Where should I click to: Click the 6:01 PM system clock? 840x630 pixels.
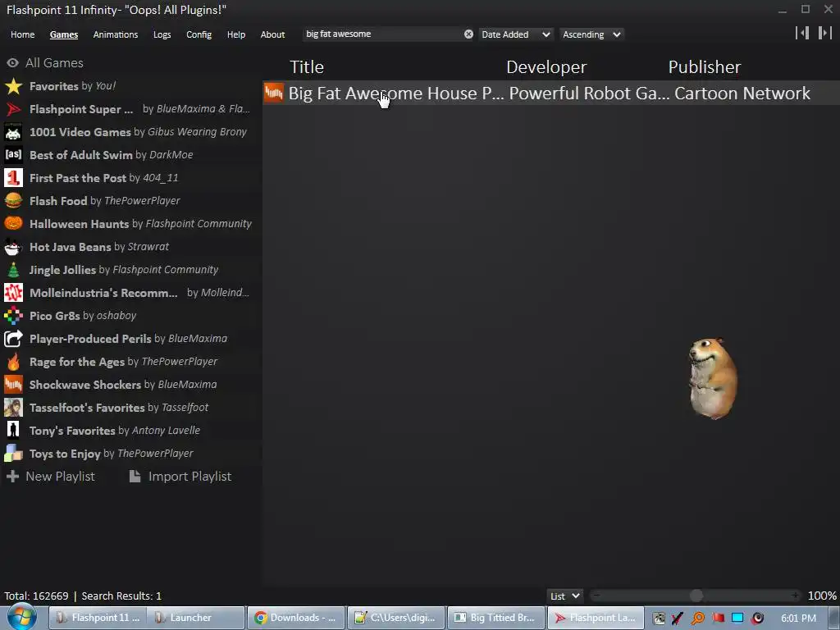coord(798,619)
